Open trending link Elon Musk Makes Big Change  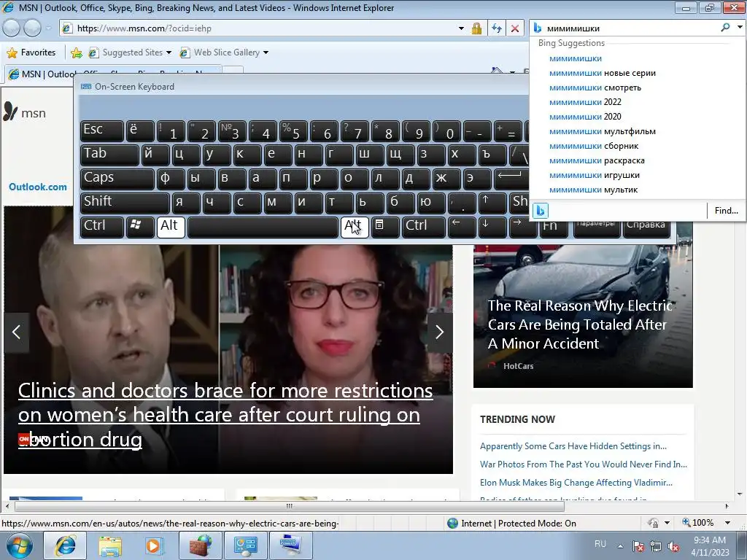click(x=576, y=483)
